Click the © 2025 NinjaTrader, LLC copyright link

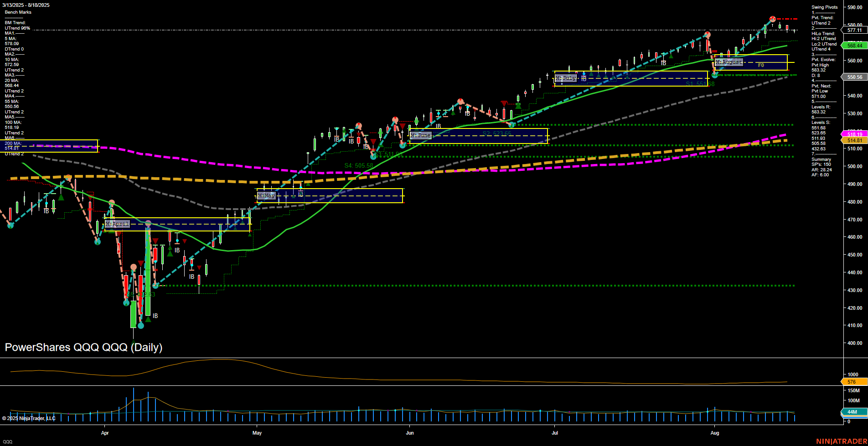(29, 418)
